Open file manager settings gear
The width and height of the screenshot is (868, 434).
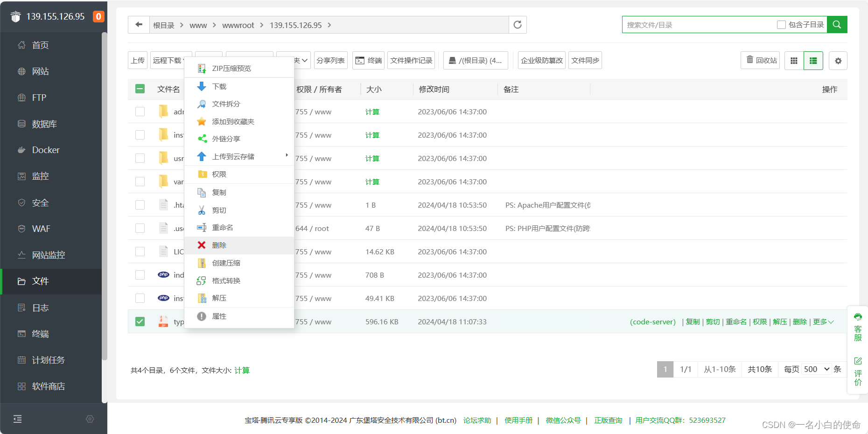(x=838, y=61)
